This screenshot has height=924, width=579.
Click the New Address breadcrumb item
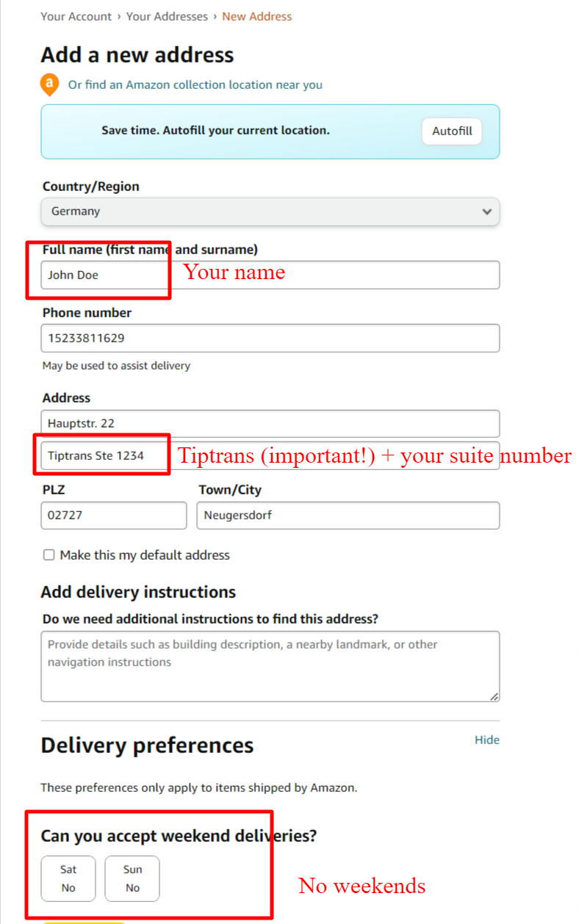click(257, 16)
